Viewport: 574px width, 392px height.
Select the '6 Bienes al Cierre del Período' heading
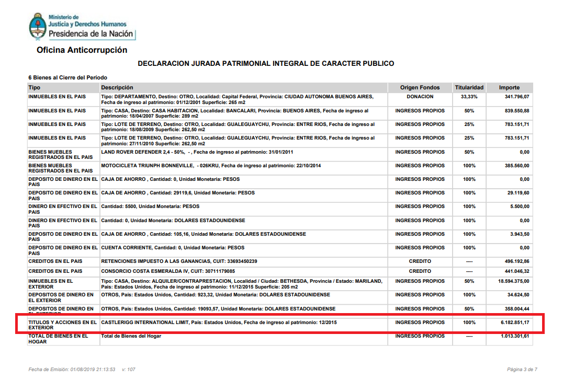pos(67,77)
